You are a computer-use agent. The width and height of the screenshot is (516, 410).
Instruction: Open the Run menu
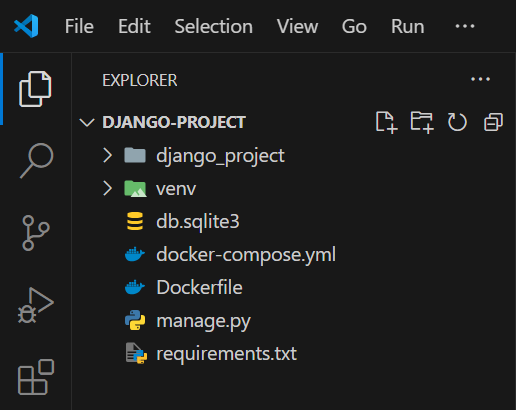point(408,26)
